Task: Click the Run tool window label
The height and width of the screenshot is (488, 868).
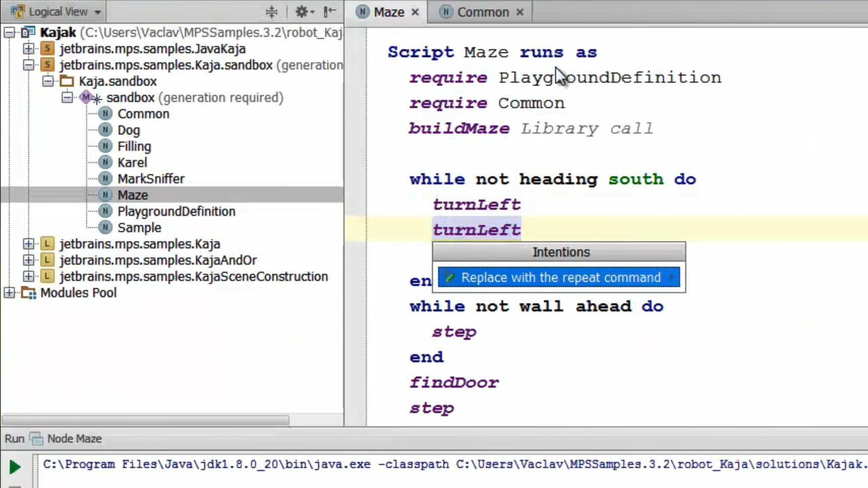Action: (14, 439)
